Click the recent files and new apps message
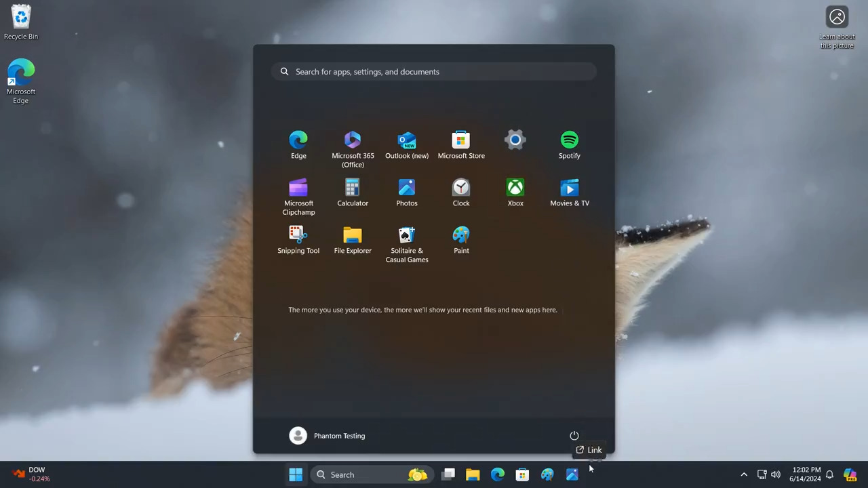 click(x=422, y=310)
